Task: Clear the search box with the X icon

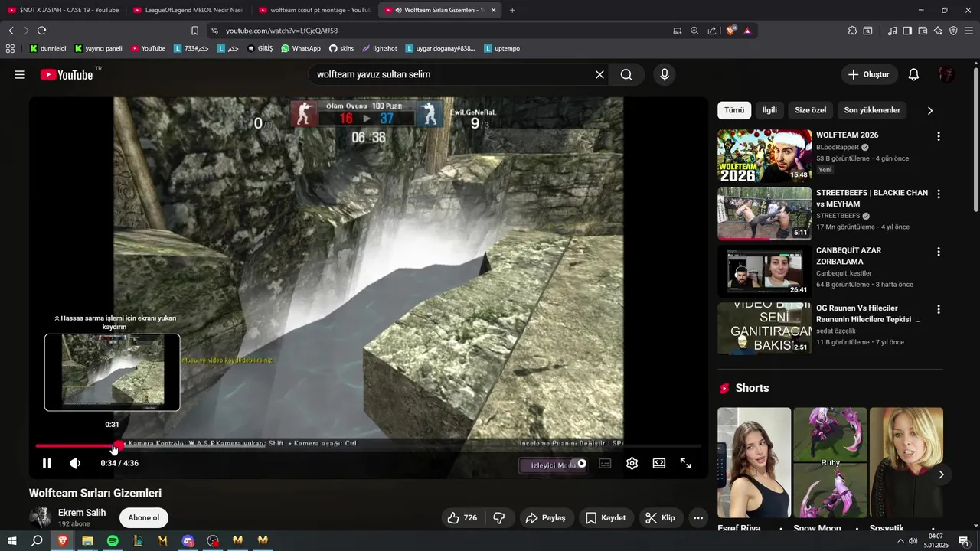Action: tap(599, 74)
